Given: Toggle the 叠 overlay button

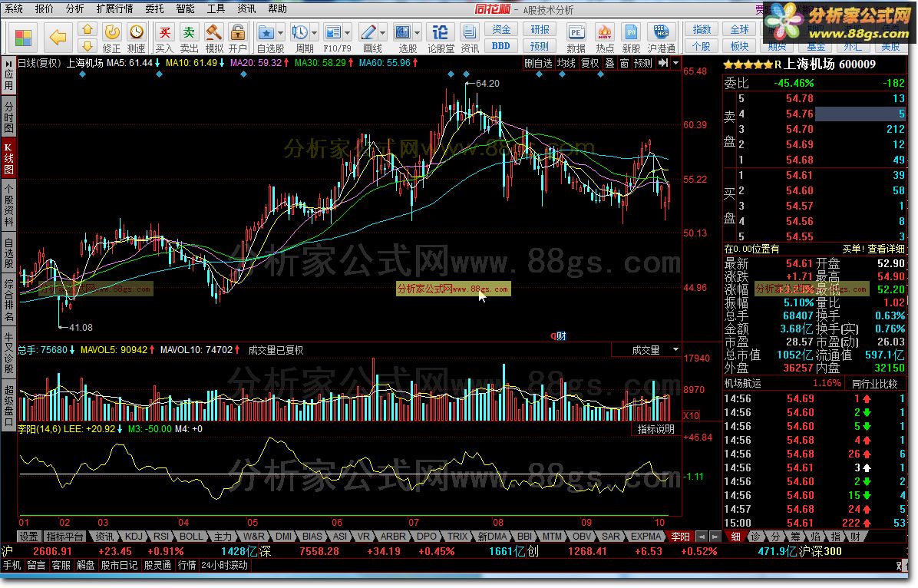Looking at the screenshot, I should pyautogui.click(x=610, y=63).
